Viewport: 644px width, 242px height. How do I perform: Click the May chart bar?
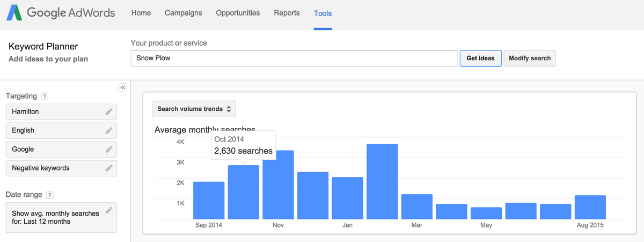coord(486,213)
